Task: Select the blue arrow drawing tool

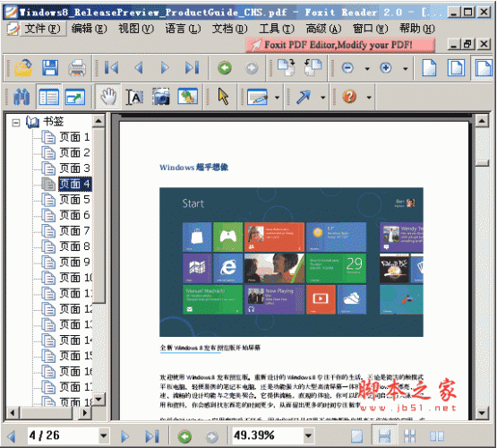Action: 303,97
